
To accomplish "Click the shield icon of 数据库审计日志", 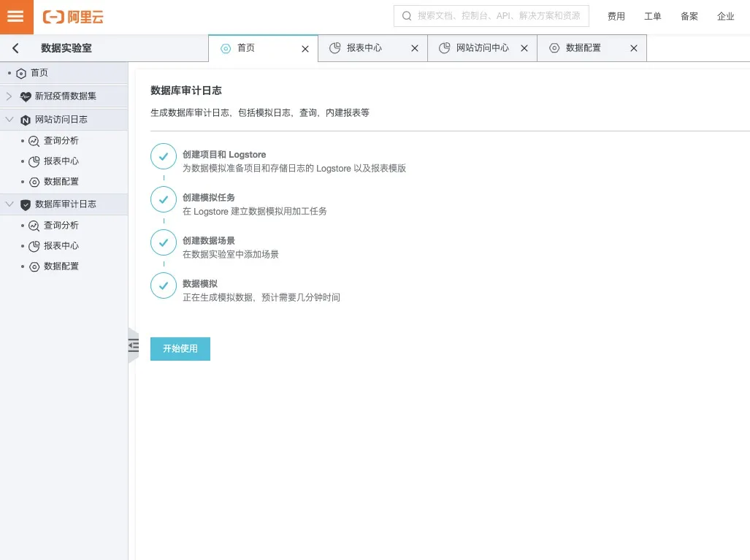I will coord(26,204).
